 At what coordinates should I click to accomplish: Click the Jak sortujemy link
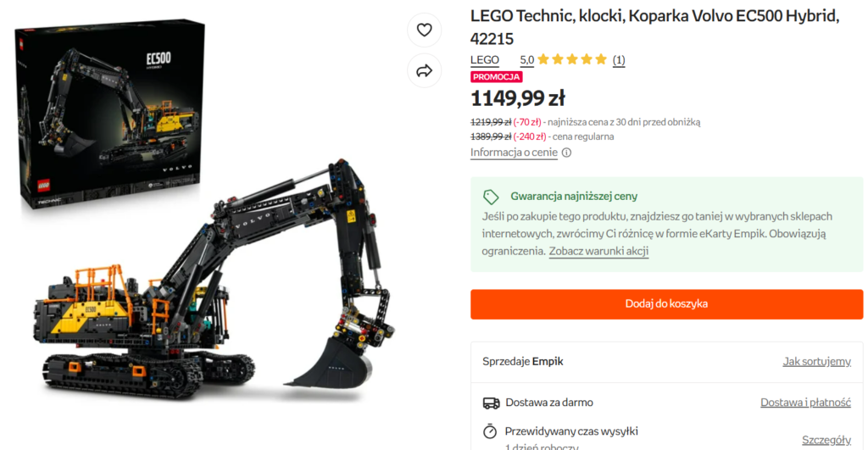click(816, 362)
